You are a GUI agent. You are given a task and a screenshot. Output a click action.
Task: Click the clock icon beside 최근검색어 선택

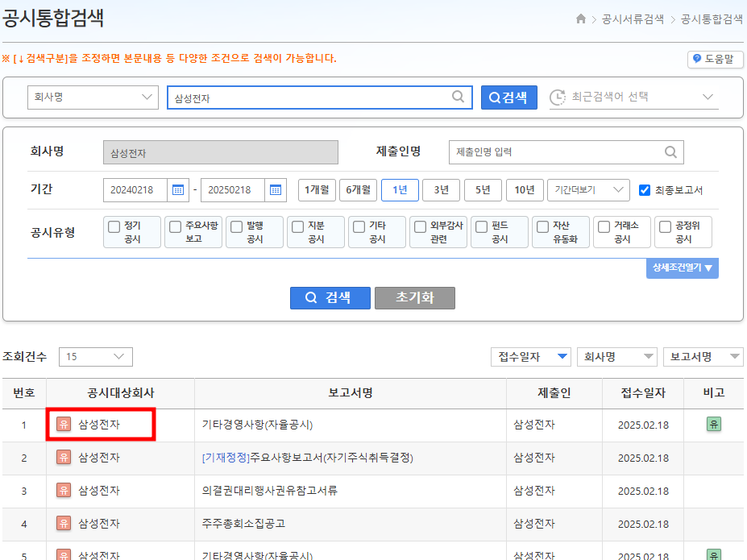(x=558, y=97)
